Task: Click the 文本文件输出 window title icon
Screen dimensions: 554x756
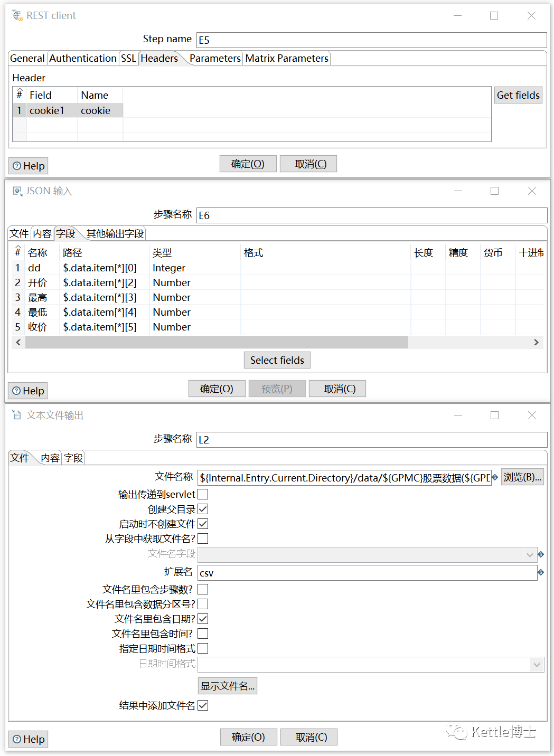Action: [x=17, y=415]
